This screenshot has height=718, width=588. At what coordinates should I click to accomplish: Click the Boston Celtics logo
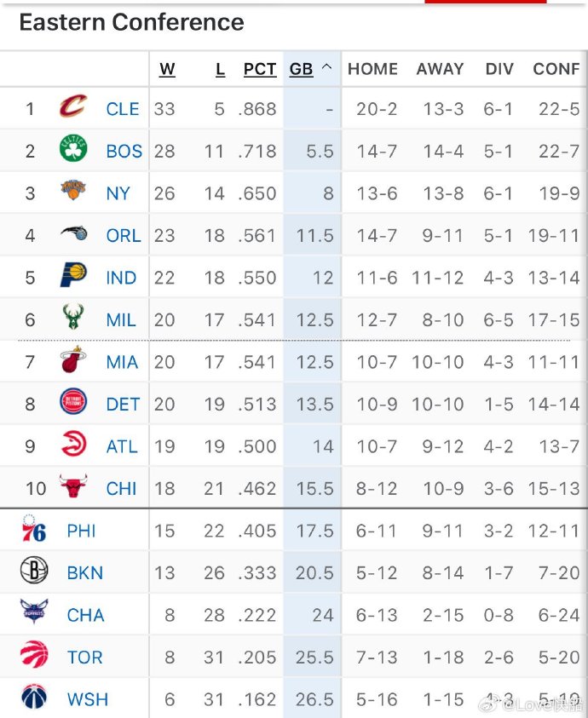point(73,150)
